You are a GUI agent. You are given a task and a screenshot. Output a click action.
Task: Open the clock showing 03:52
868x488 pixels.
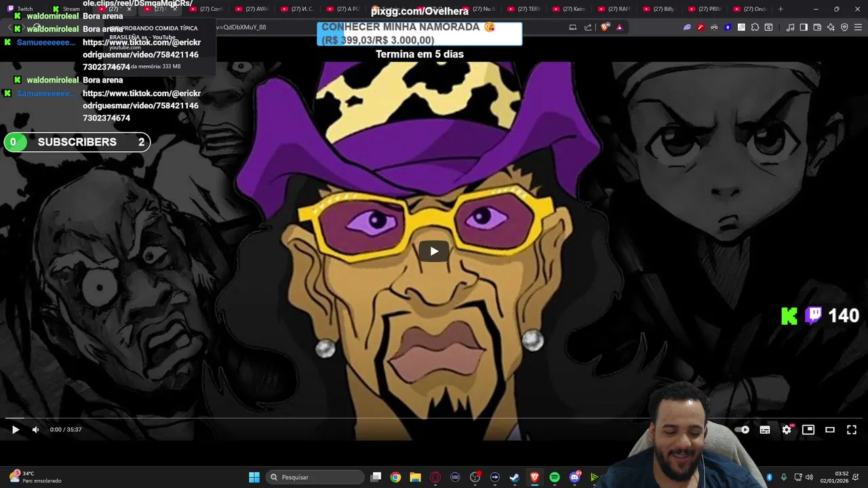click(834, 477)
